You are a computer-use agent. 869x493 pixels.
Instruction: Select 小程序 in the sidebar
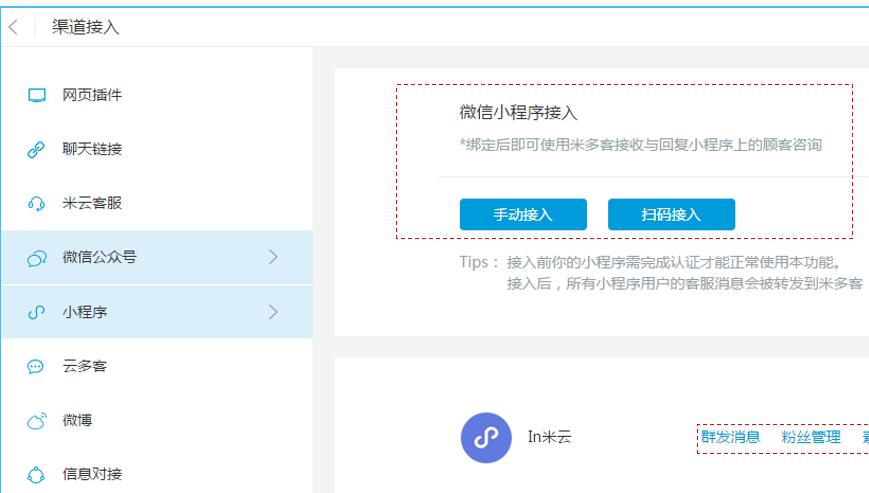(157, 312)
